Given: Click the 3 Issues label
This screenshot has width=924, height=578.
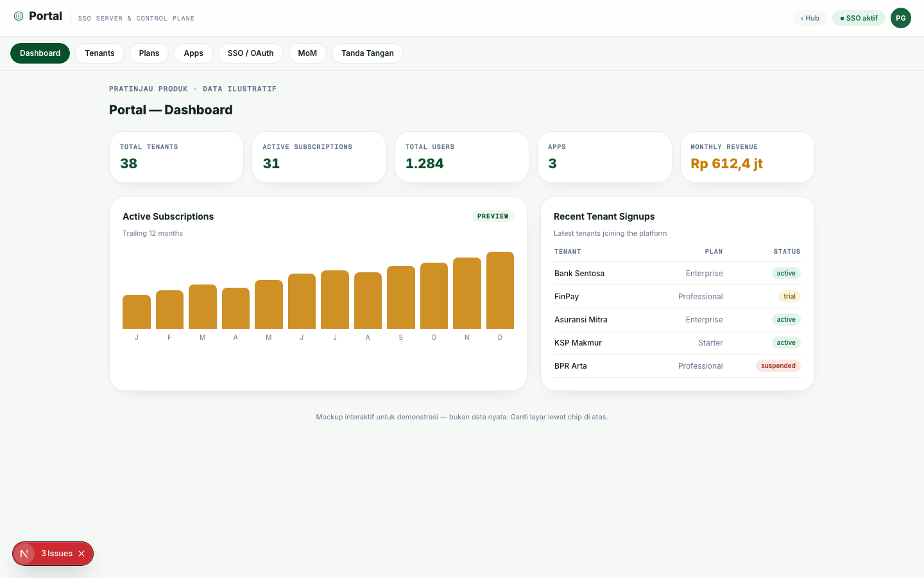Looking at the screenshot, I should [x=56, y=554].
